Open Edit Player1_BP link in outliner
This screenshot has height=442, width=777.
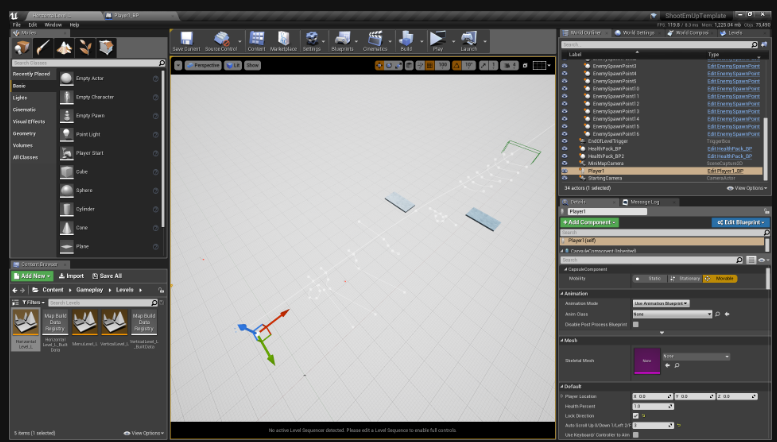725,171
